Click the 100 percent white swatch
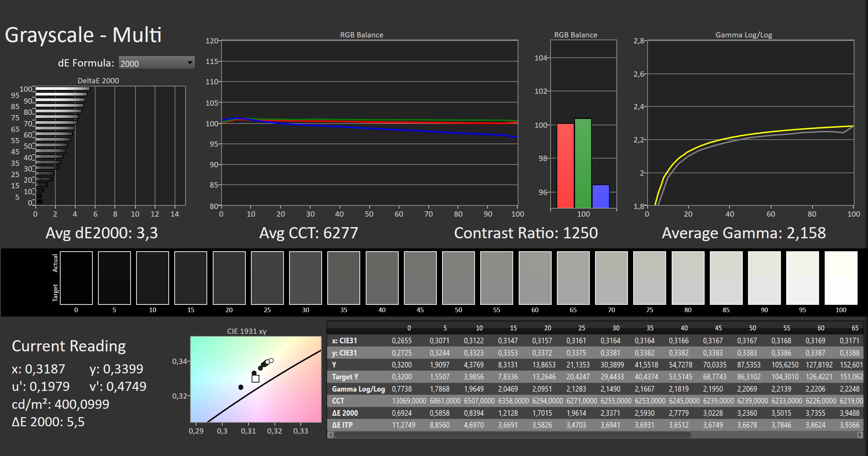Image resolution: width=868 pixels, height=456 pixels. pos(841,278)
